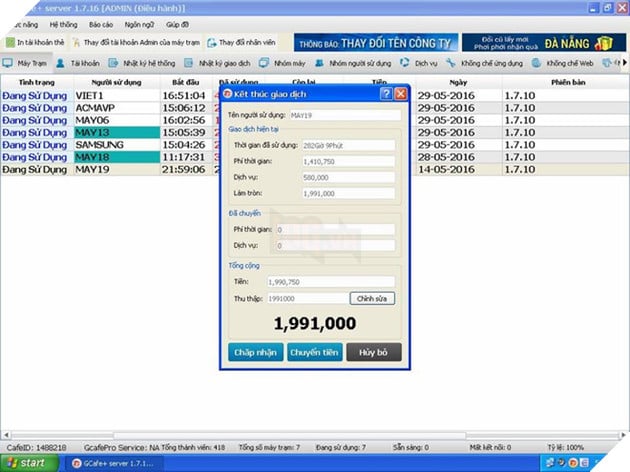Open the Hệ thống menu
This screenshot has height=472, width=630.
click(x=63, y=23)
